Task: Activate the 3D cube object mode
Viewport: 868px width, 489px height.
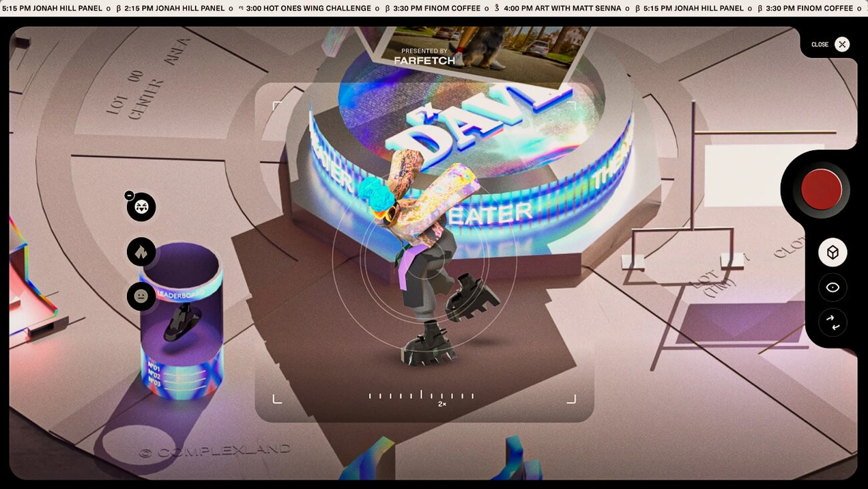Action: tap(833, 253)
